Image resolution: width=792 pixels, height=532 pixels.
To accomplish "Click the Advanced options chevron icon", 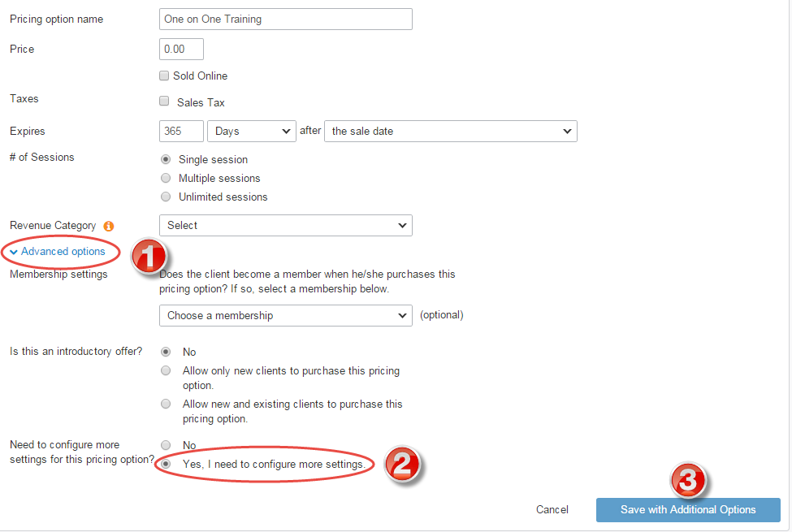I will pos(12,252).
